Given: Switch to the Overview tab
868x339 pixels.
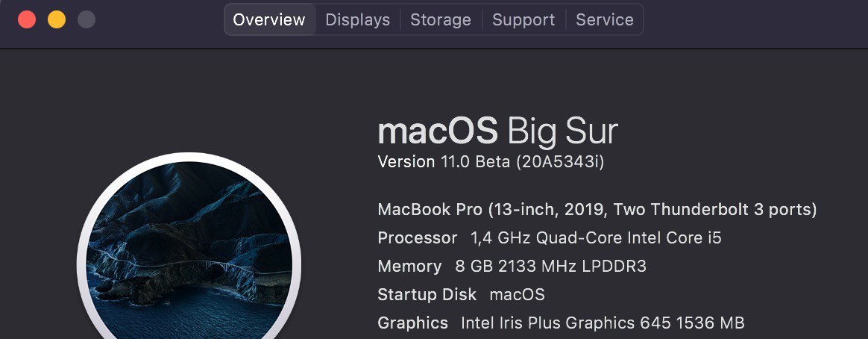Looking at the screenshot, I should pos(269,19).
